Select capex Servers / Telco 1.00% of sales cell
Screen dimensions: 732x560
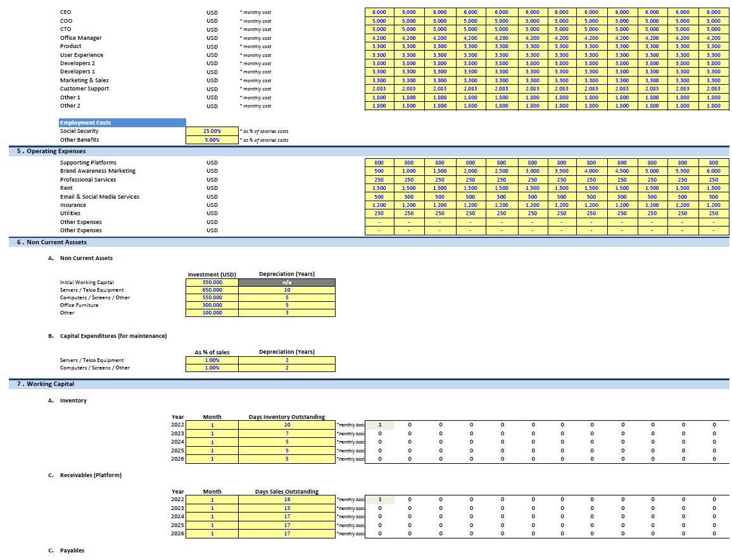pos(212,360)
